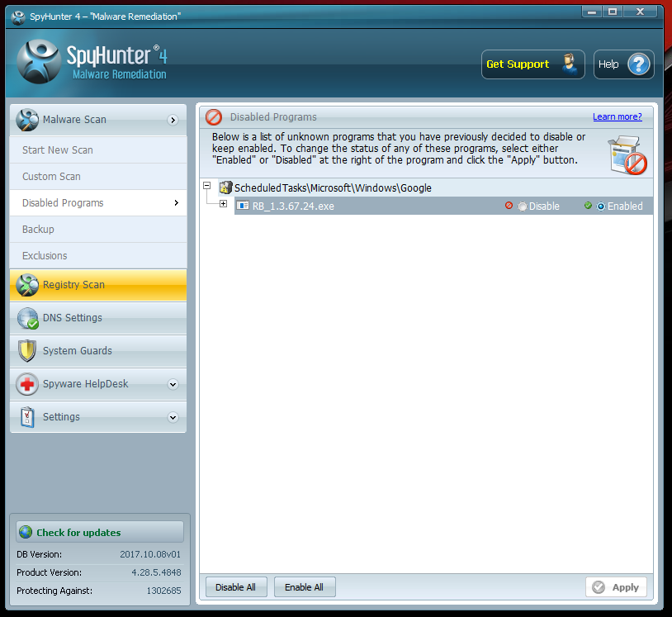672x617 pixels.
Task: Click Product Version value 4.28.5.4848
Action: coord(156,572)
